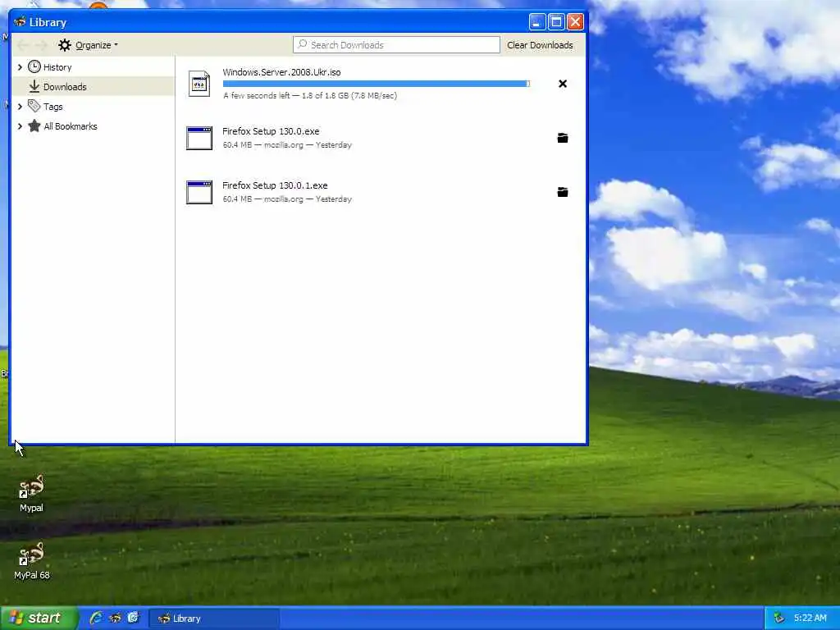Viewport: 840px width, 630px height.
Task: Click the Organize gear icon
Action: [x=65, y=45]
